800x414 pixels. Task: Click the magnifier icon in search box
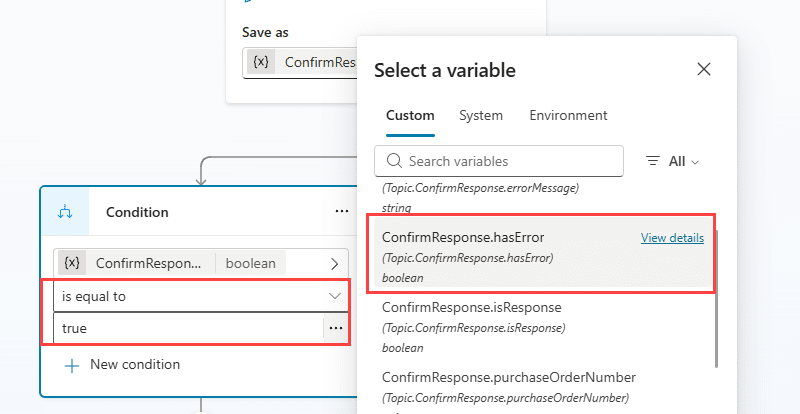coord(394,161)
